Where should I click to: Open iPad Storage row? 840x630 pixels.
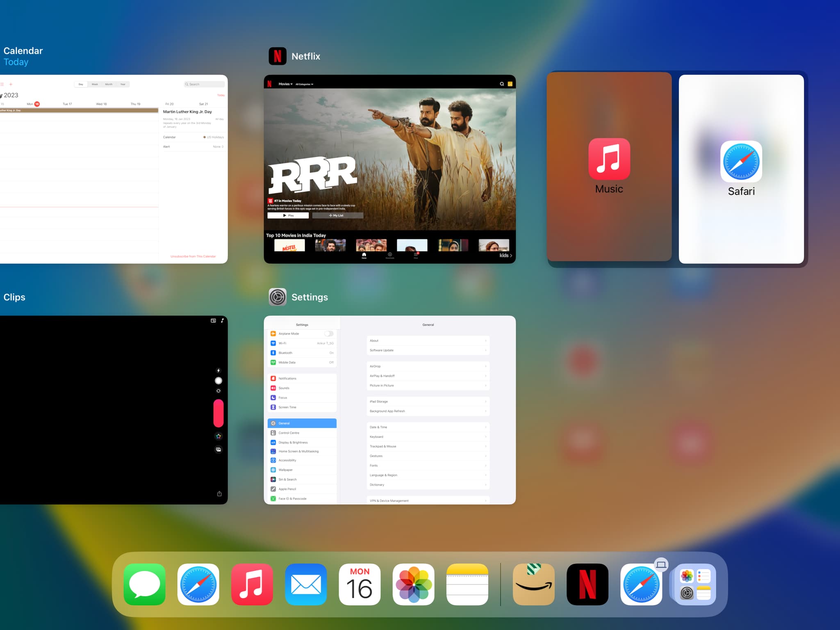[428, 402]
